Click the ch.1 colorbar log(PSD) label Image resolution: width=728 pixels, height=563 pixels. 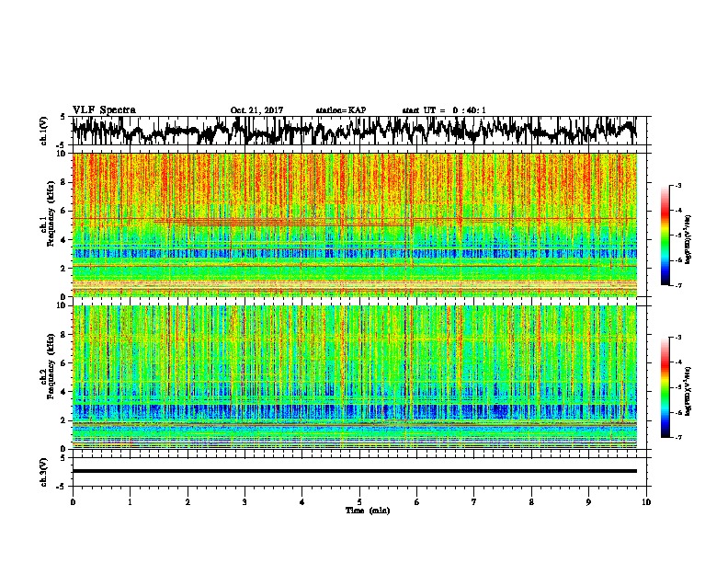point(688,239)
